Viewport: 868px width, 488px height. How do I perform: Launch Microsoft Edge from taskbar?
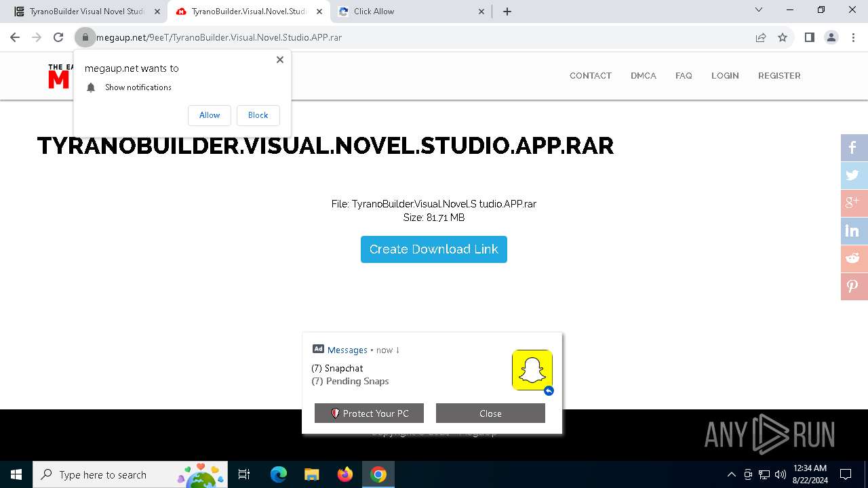279,474
